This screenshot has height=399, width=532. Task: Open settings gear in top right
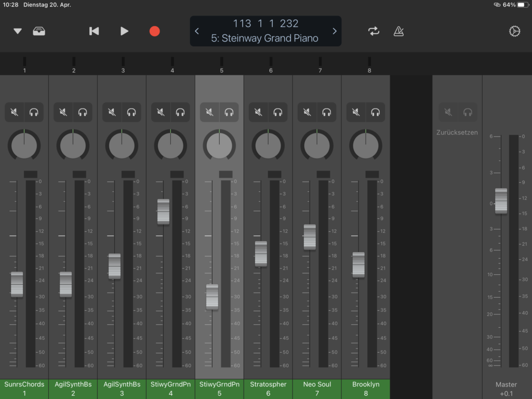(514, 31)
